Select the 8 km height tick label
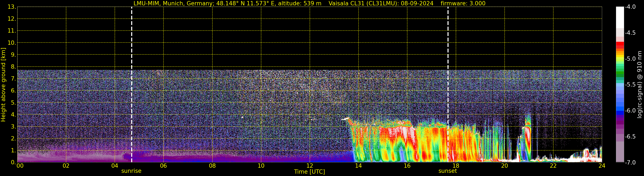The width and height of the screenshot is (644, 176). point(13,67)
